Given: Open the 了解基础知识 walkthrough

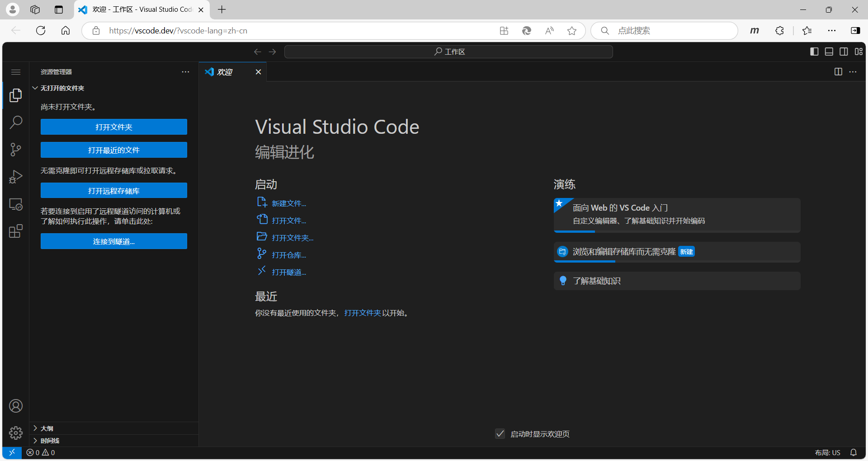Looking at the screenshot, I should point(677,281).
